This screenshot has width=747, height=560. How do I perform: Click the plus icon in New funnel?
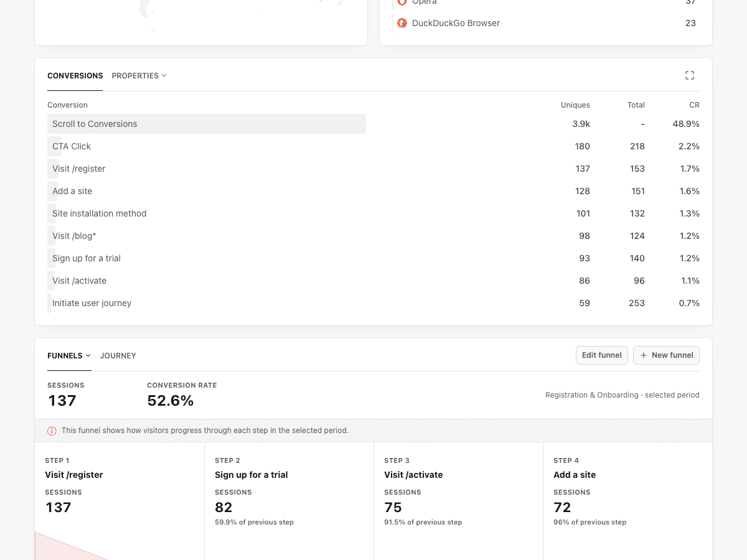click(644, 355)
